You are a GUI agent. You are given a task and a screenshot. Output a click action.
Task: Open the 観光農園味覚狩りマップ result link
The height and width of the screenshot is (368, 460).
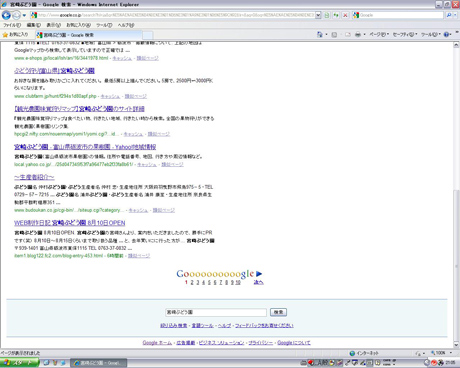click(x=79, y=109)
